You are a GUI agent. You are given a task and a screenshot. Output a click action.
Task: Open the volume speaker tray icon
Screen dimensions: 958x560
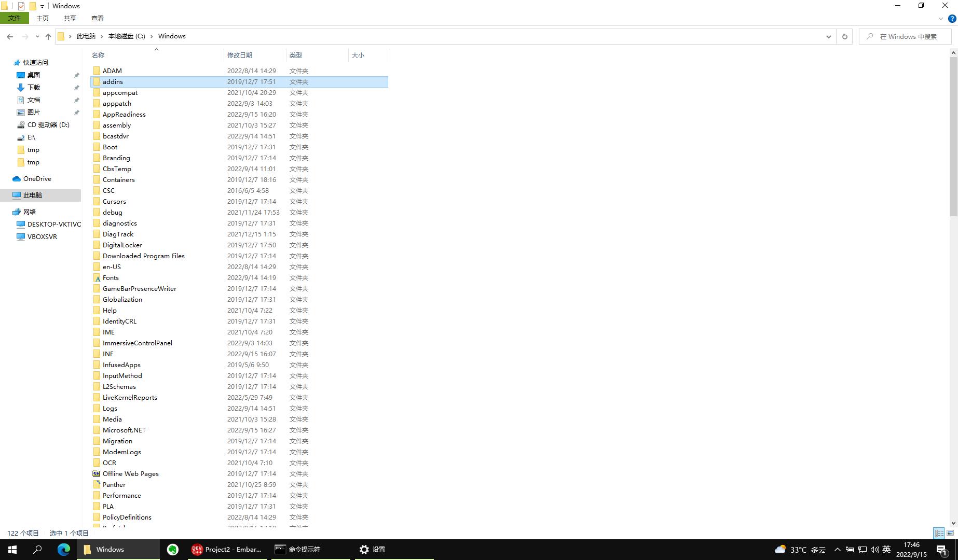874,550
